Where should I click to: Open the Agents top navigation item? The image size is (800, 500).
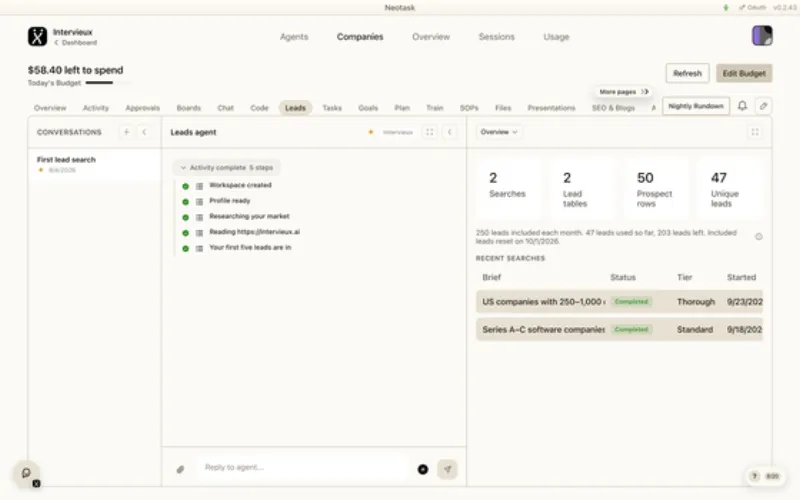point(294,37)
